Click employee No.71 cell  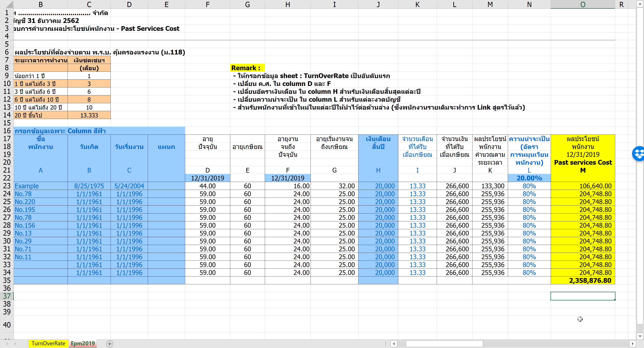pyautogui.click(x=40, y=249)
